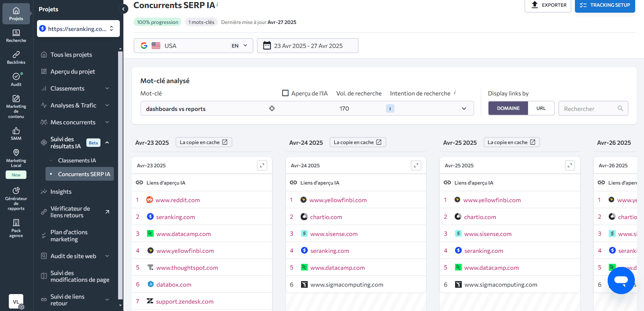This screenshot has width=644, height=311.
Task: Open www.reddit.com link in Avr-23 list
Action: click(178, 200)
